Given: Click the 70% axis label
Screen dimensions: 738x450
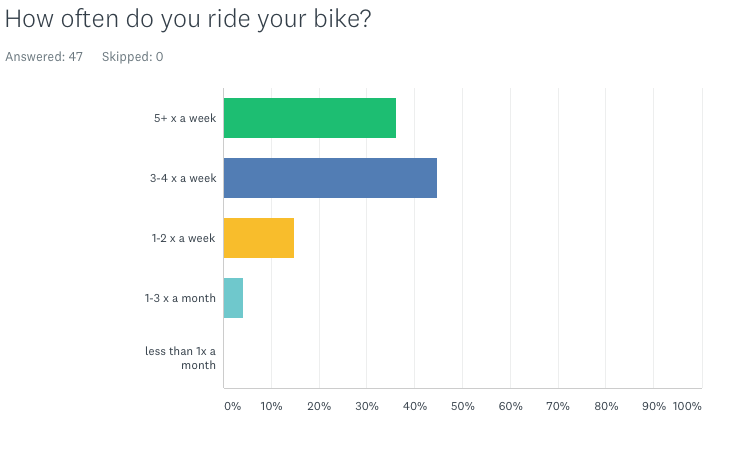Looking at the screenshot, I should (558, 406).
